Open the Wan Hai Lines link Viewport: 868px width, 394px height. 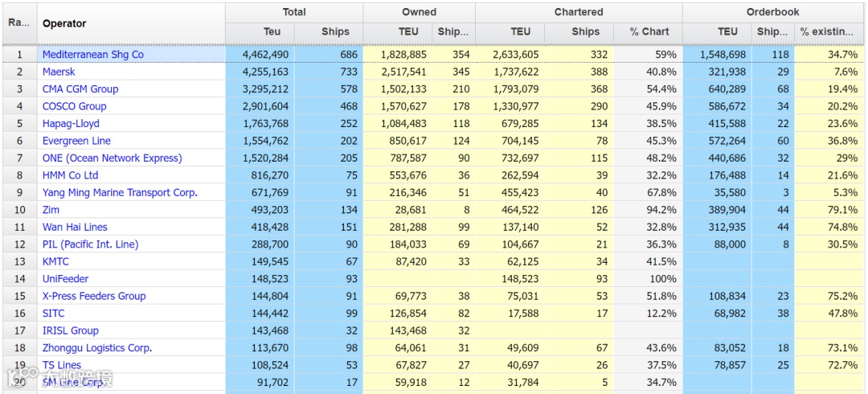[x=75, y=227]
